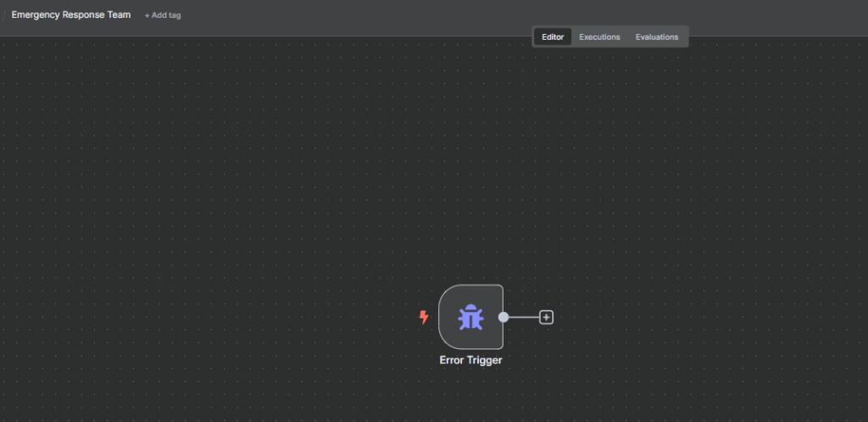Click the Error Trigger output connector dot
The width and height of the screenshot is (868, 422).
(504, 317)
